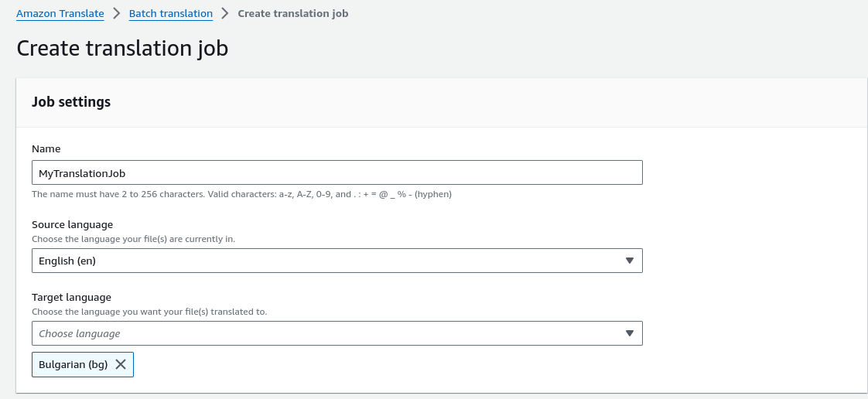Click the chevron after Batch translation breadcrumb

tap(225, 13)
